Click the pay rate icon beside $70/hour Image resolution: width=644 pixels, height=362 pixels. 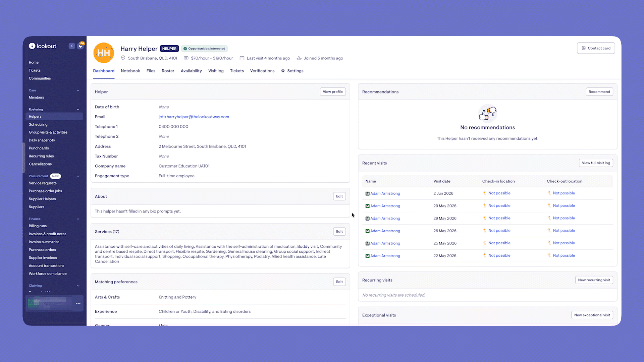click(x=186, y=58)
